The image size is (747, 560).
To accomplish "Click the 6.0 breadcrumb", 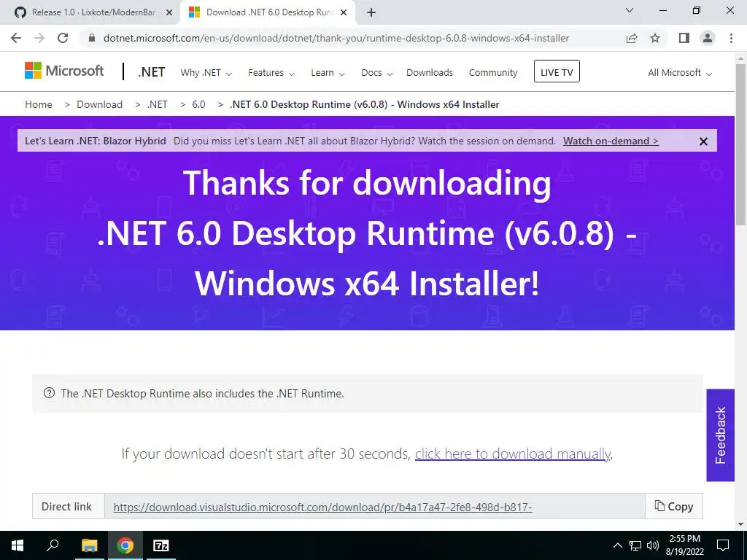I will tap(198, 104).
